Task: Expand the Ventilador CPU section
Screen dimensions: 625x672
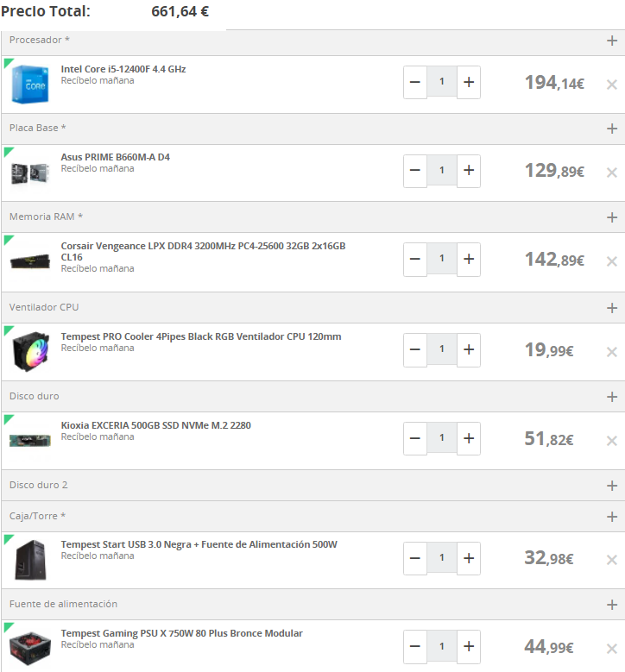Action: (612, 308)
